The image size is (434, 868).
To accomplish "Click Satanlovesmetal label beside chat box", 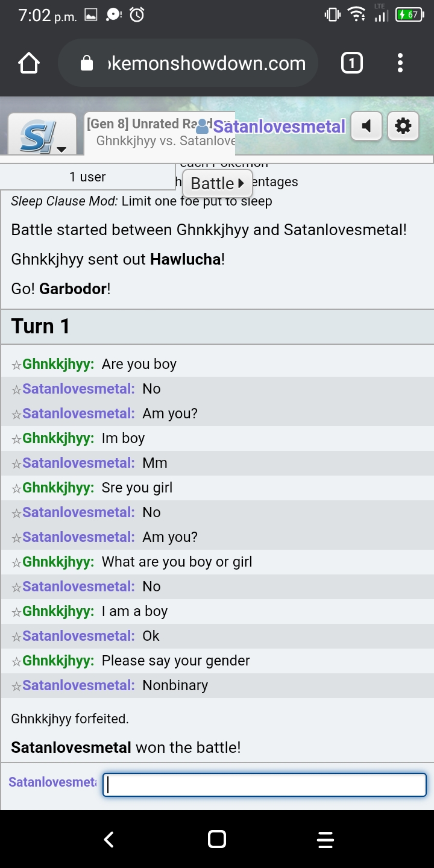I will coord(52,782).
